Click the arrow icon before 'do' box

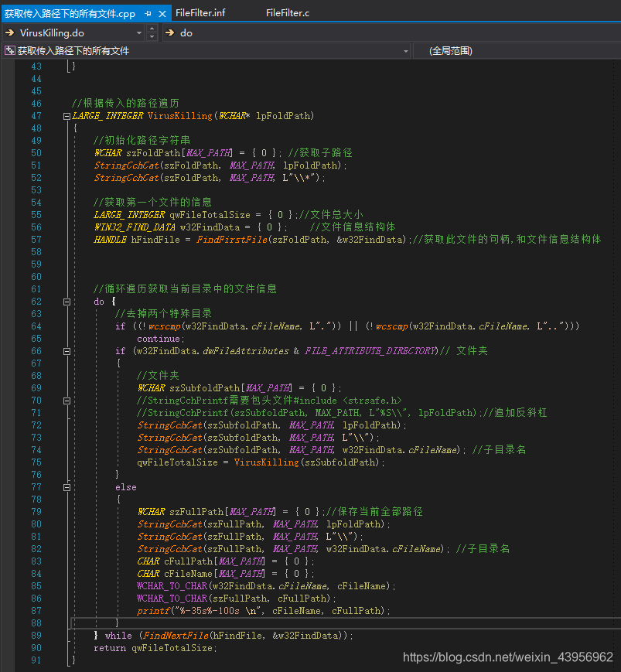(x=169, y=33)
